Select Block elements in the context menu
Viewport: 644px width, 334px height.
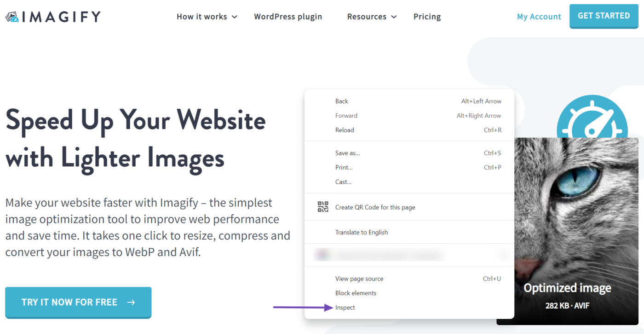(x=409, y=293)
